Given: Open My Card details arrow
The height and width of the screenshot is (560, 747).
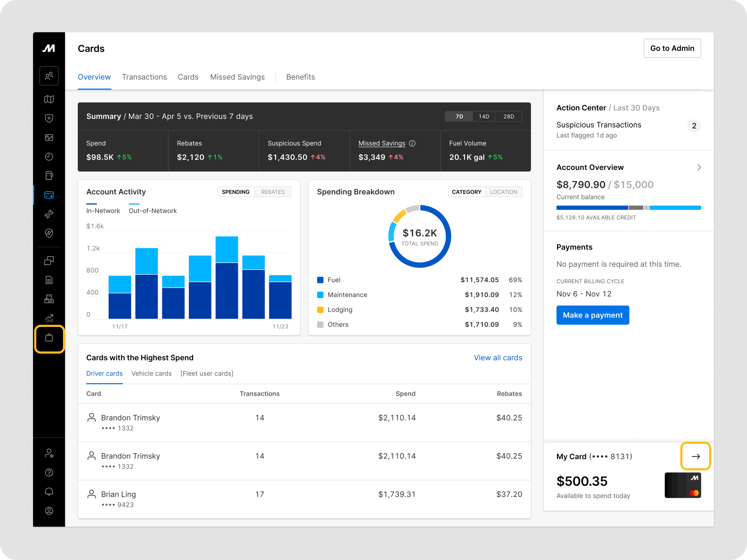Looking at the screenshot, I should (695, 456).
